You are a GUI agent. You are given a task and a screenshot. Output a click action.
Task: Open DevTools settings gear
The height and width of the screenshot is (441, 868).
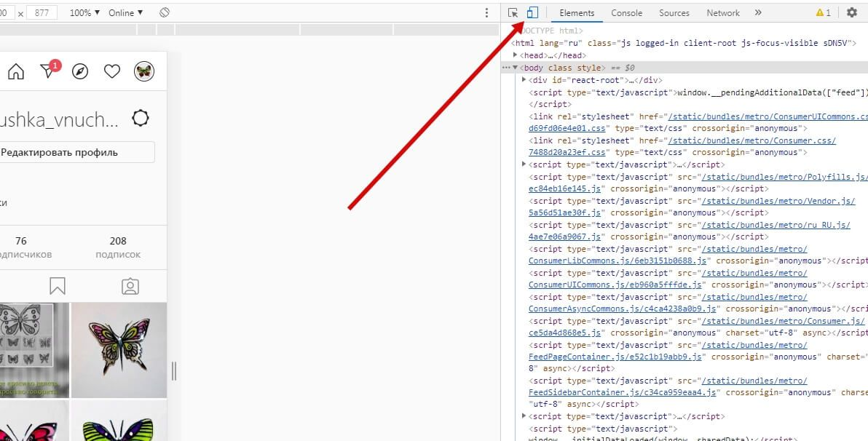[x=852, y=12]
